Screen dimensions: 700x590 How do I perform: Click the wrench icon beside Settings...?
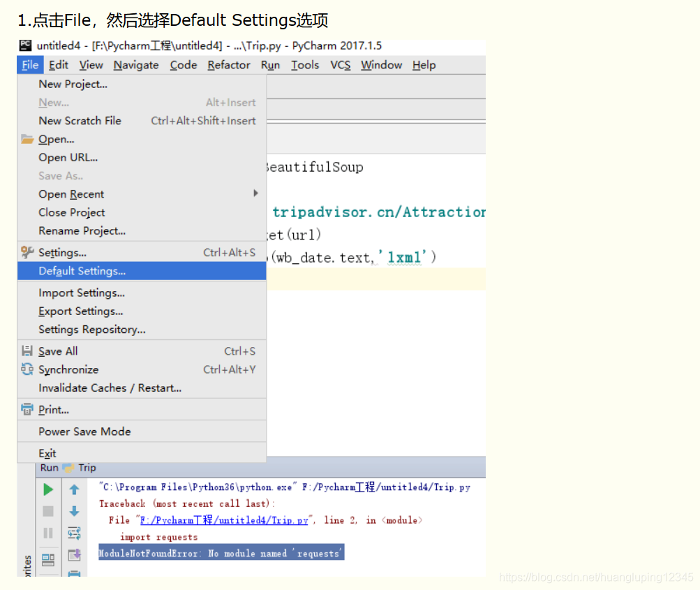tap(27, 252)
